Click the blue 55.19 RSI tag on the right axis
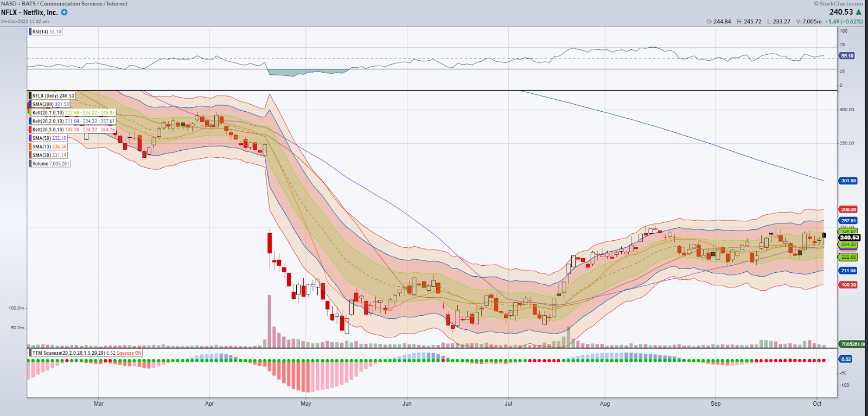The width and height of the screenshot is (868, 416). (847, 56)
